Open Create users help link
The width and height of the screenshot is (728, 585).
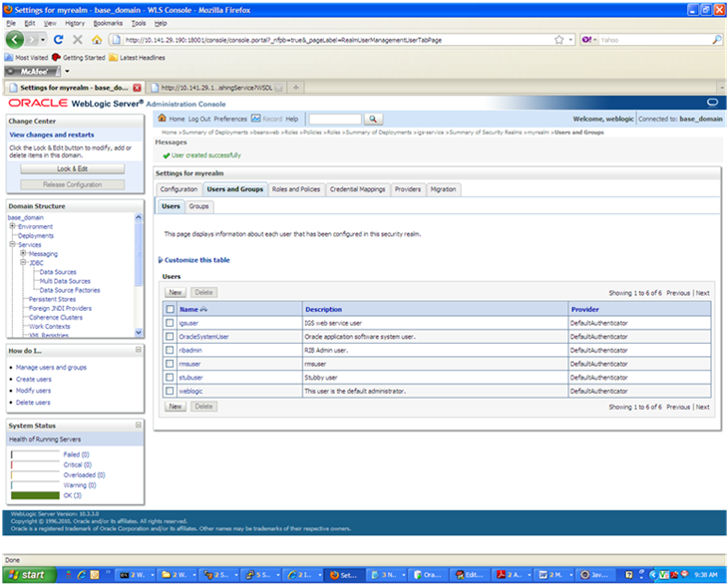[x=34, y=379]
